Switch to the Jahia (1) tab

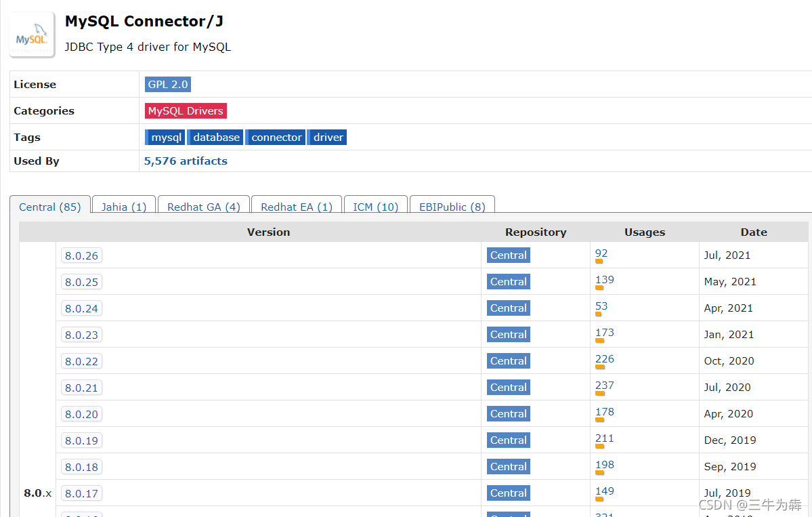coord(124,207)
